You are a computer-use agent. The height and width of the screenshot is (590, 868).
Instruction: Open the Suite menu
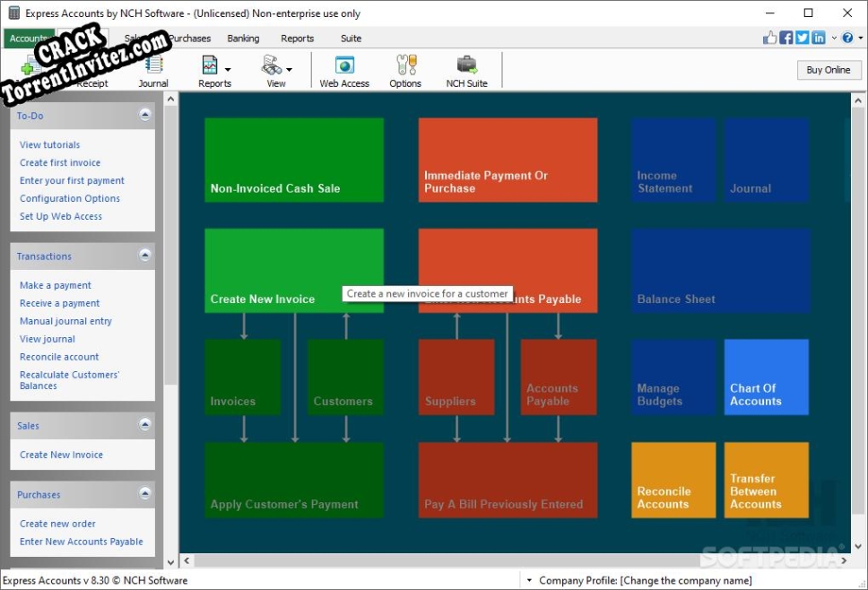click(350, 38)
